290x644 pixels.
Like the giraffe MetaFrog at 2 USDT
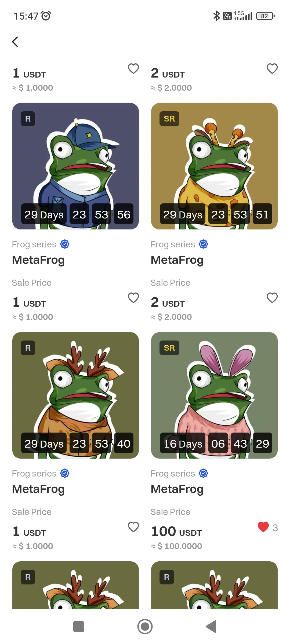[x=272, y=298]
